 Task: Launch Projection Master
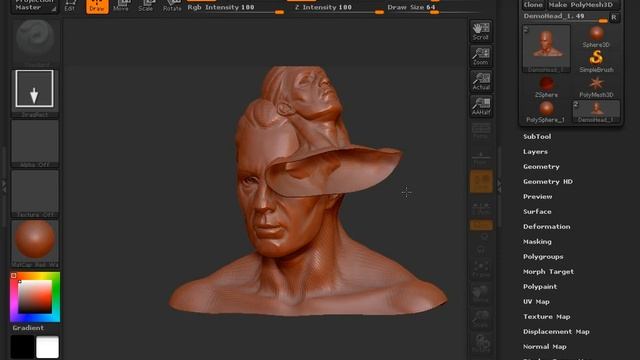[x=34, y=6]
